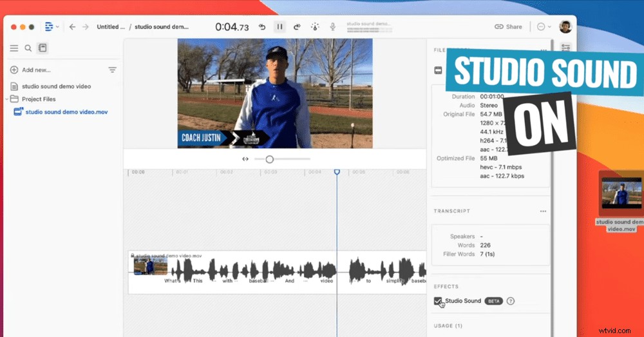644x337 pixels.
Task: Click Add new...
Action: tap(30, 70)
